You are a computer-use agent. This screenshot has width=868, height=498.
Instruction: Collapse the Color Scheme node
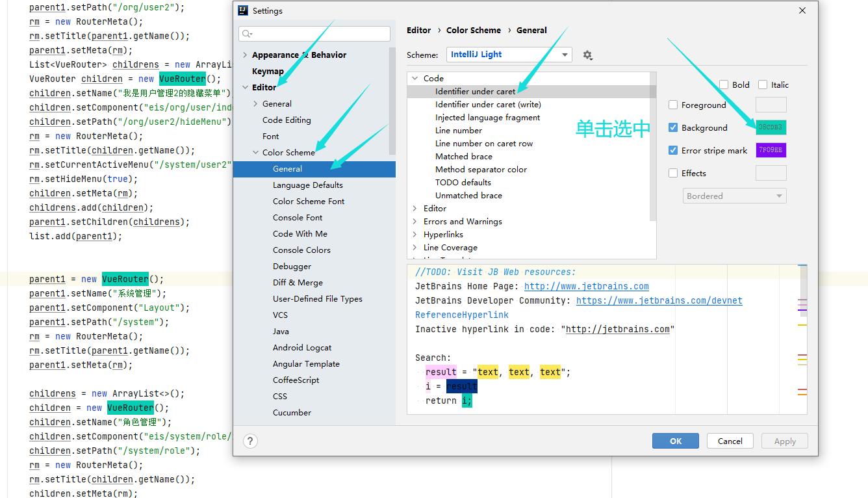[x=256, y=152]
